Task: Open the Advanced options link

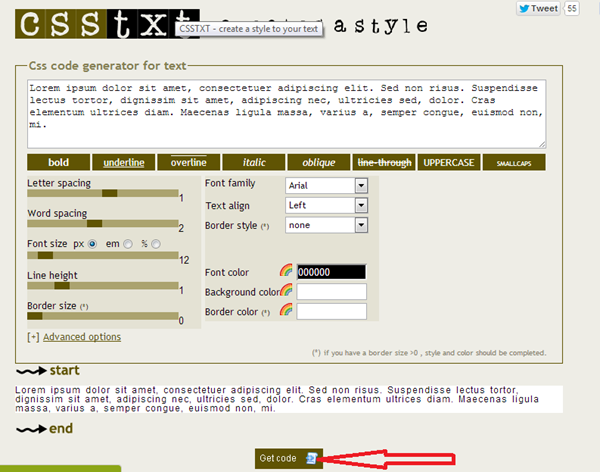Action: coord(82,337)
